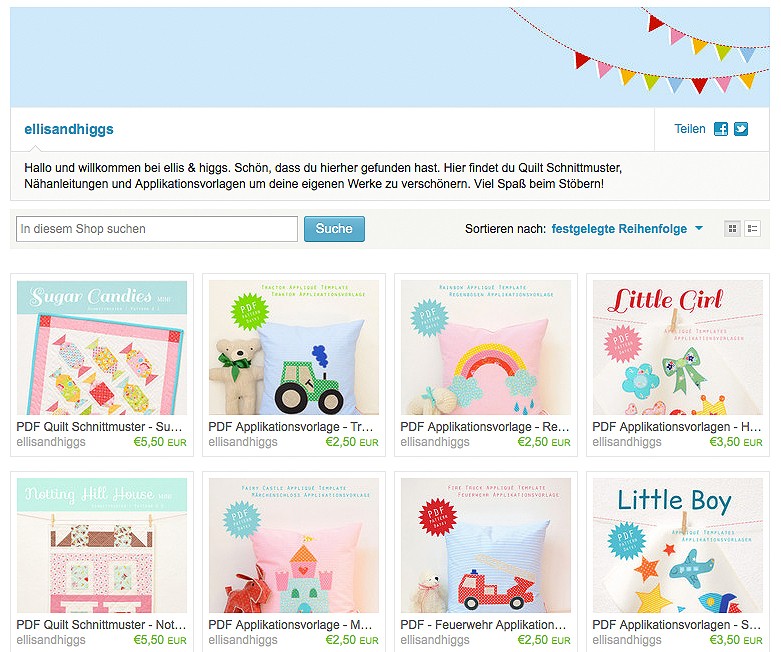Click the Teilen label
Image resolution: width=781 pixels, height=652 pixels.
tap(690, 129)
